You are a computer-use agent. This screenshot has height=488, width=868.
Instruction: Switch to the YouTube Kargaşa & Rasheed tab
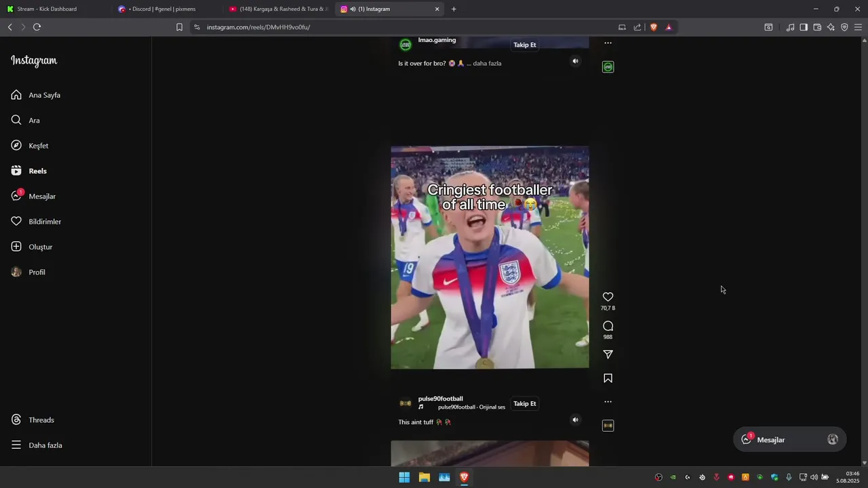279,9
